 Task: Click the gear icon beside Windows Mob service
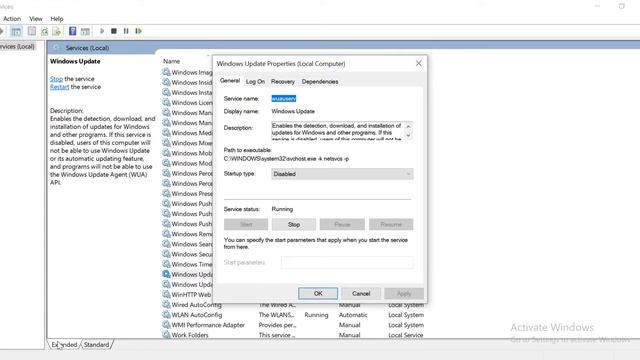click(166, 153)
